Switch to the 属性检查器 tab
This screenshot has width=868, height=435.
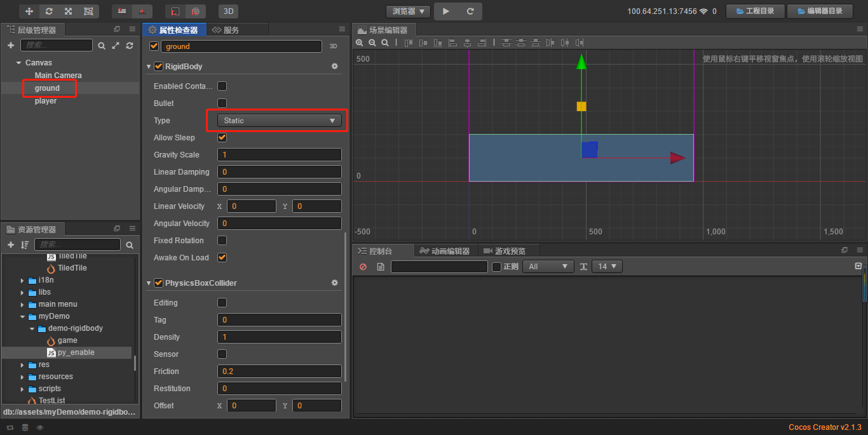[174, 30]
